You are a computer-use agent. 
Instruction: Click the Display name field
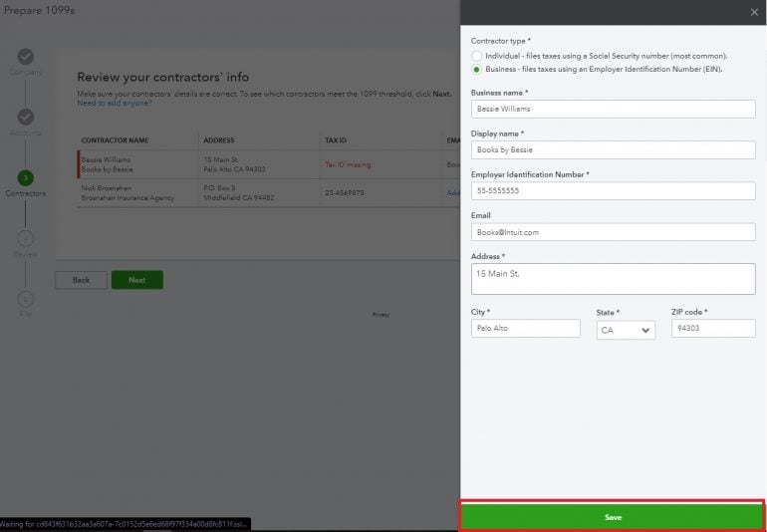coord(613,149)
